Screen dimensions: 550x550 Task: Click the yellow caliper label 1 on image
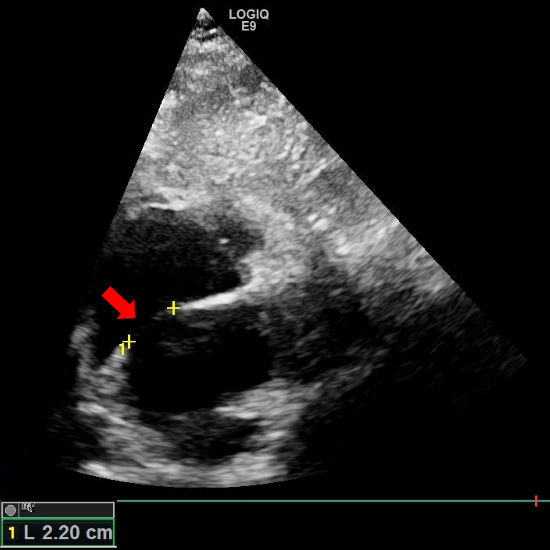[x=122, y=349]
